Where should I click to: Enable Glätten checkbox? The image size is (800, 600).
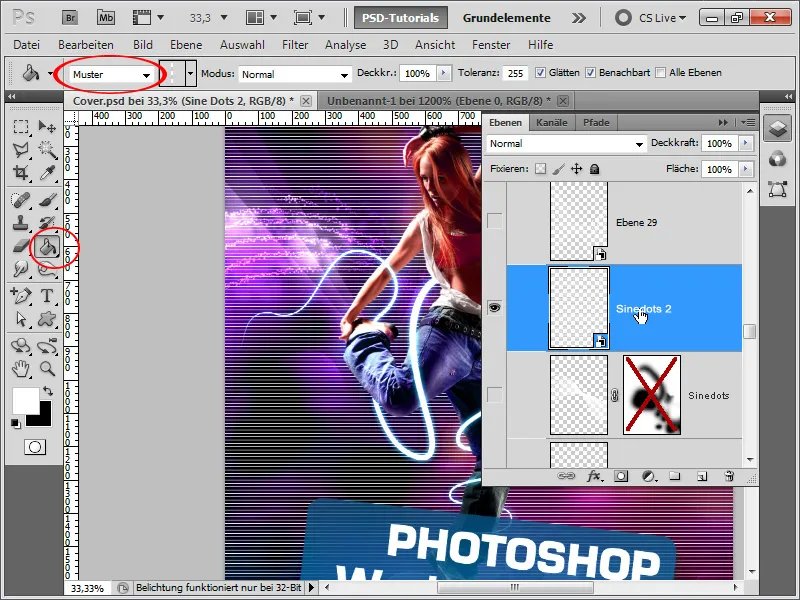coord(540,73)
